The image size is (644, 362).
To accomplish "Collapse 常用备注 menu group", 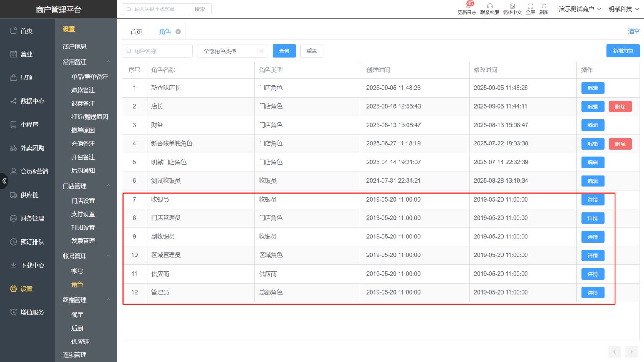I will point(108,62).
